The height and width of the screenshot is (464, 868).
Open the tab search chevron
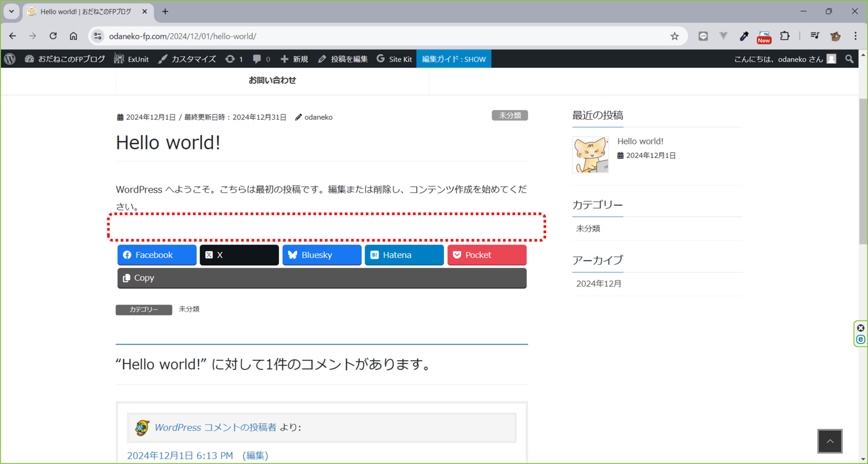point(11,11)
